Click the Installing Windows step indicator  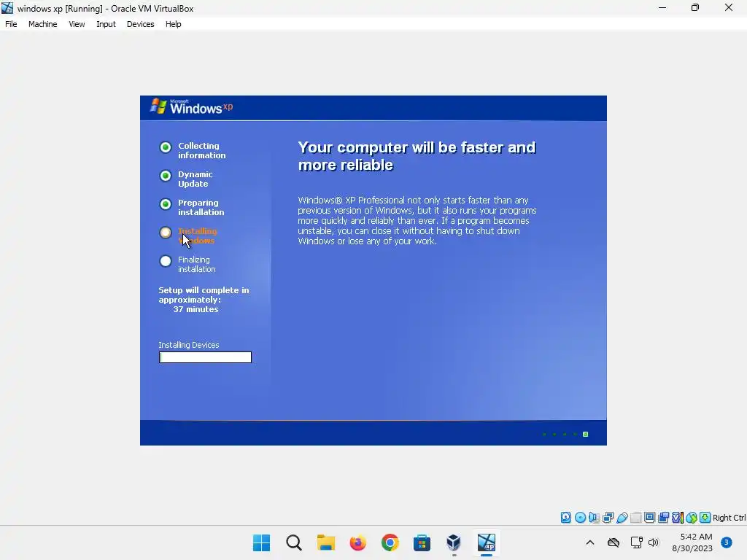click(166, 233)
